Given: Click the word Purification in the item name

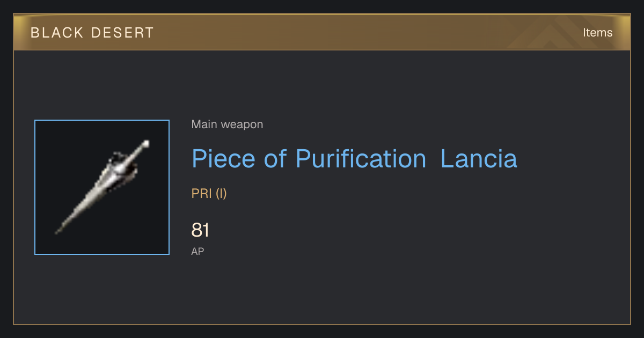Looking at the screenshot, I should pyautogui.click(x=361, y=159).
